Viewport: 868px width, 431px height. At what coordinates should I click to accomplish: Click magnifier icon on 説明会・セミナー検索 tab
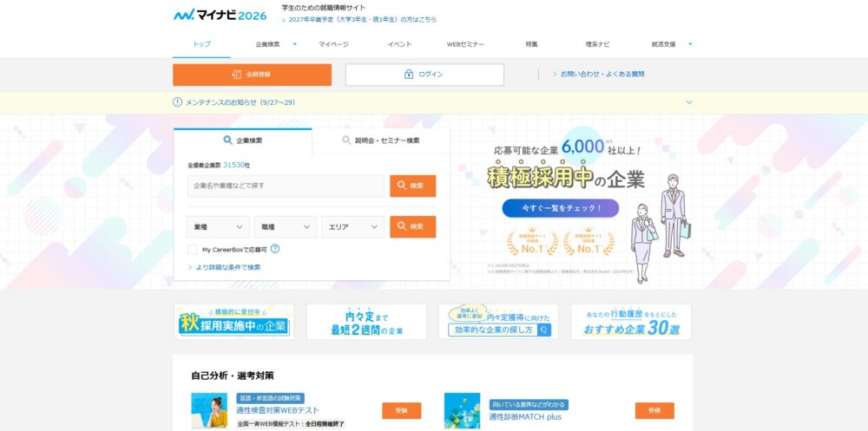(346, 140)
